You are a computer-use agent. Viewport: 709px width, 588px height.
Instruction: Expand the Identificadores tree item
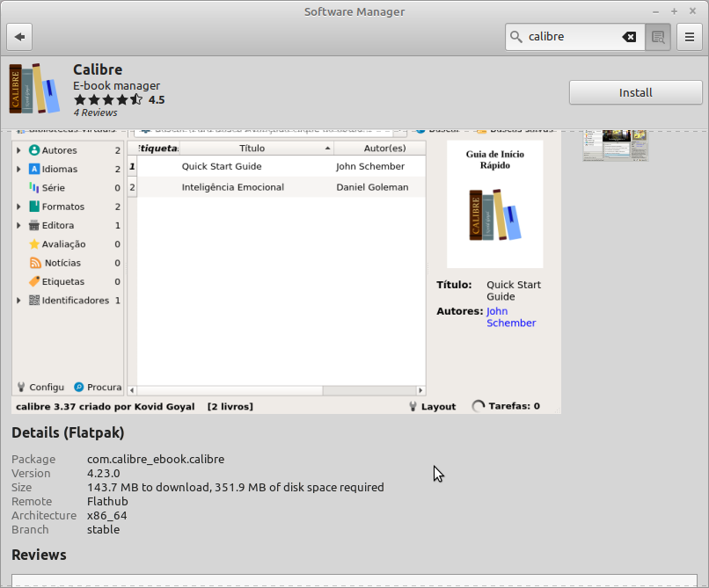(18, 300)
